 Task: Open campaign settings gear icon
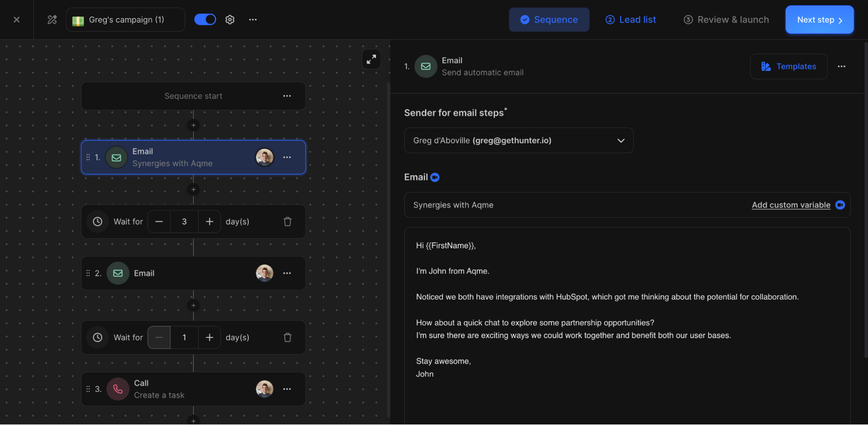point(230,20)
